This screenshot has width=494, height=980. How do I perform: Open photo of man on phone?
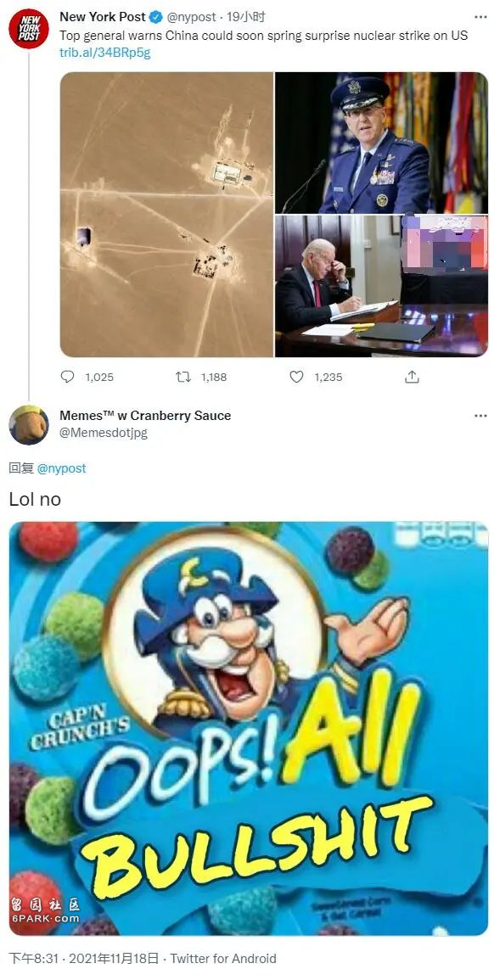tap(381, 286)
